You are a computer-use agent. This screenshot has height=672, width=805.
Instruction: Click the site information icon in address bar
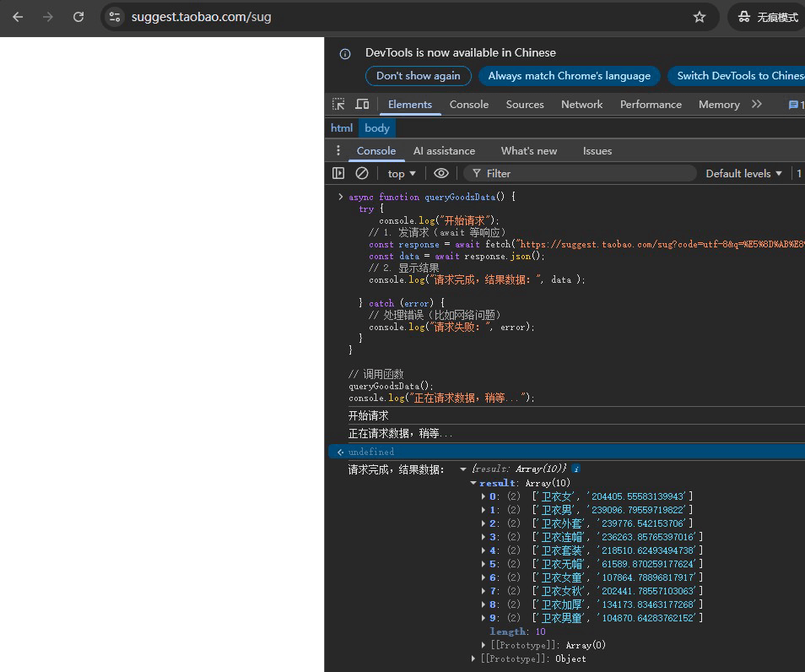116,17
